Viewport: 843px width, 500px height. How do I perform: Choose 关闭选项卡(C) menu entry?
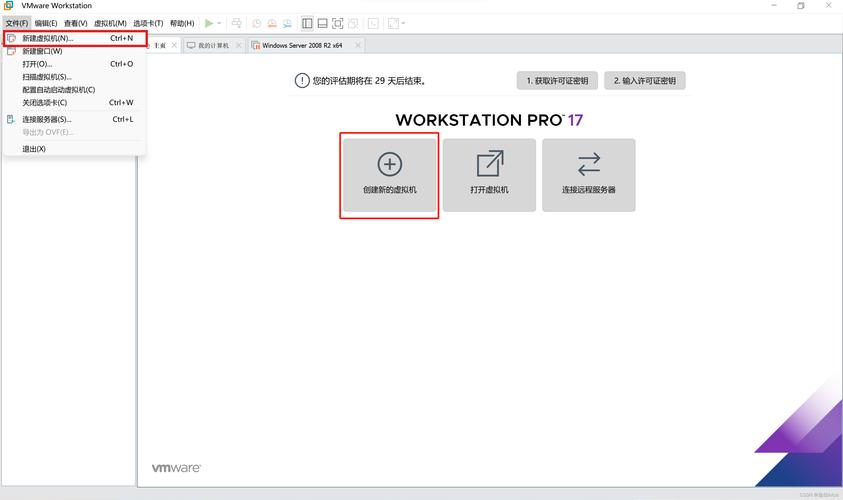(75, 103)
